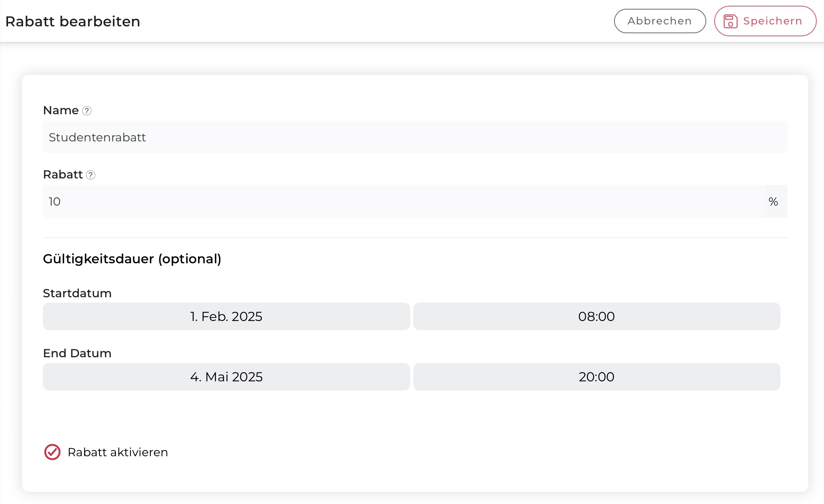Screen dimensions: 824x504
Task: Click the Name field label
Action: (x=61, y=110)
